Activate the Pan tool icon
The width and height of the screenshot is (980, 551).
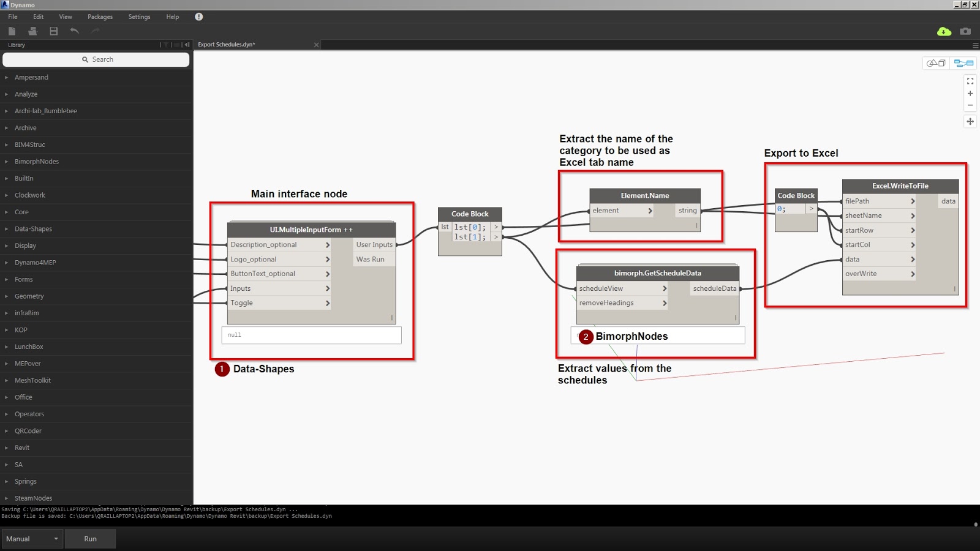pos(970,121)
